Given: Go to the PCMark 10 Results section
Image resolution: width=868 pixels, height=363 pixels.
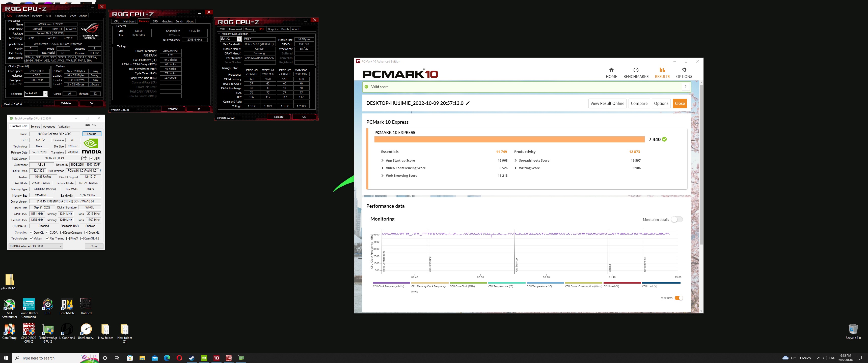Looking at the screenshot, I should pos(662,73).
